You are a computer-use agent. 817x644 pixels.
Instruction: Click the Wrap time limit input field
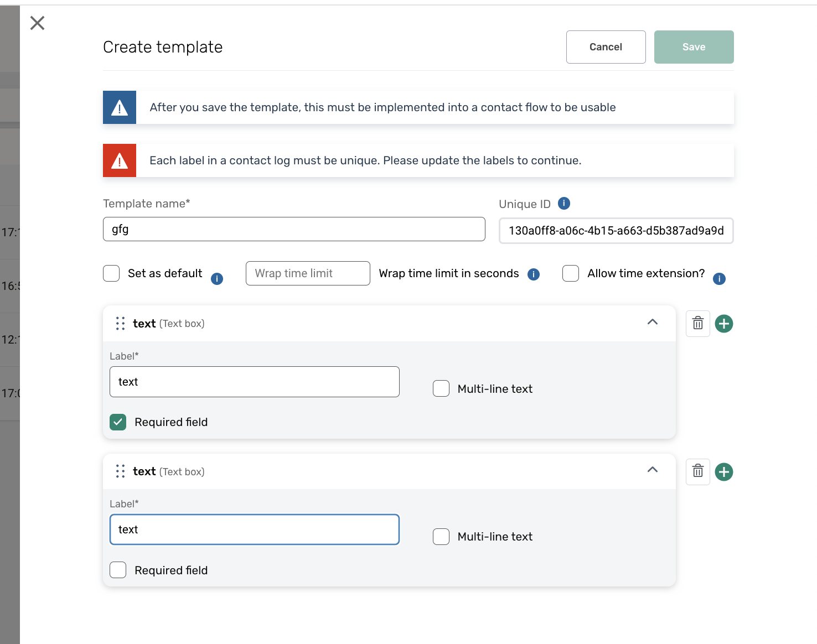[x=308, y=273]
